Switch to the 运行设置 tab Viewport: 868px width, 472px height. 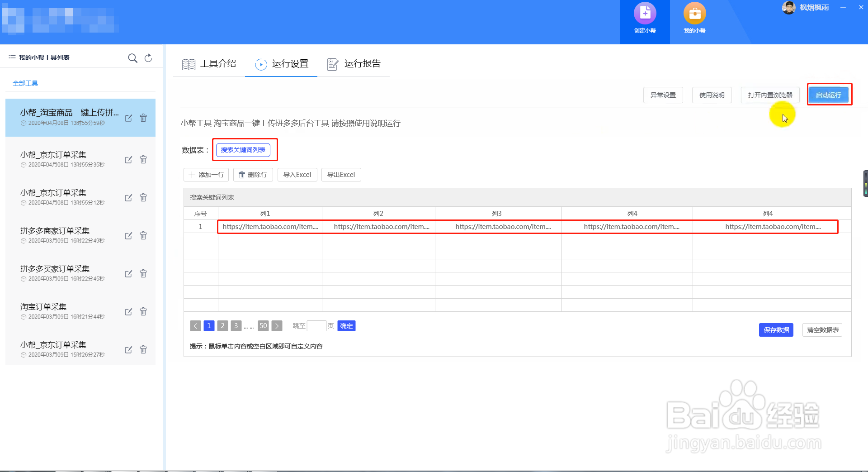281,64
